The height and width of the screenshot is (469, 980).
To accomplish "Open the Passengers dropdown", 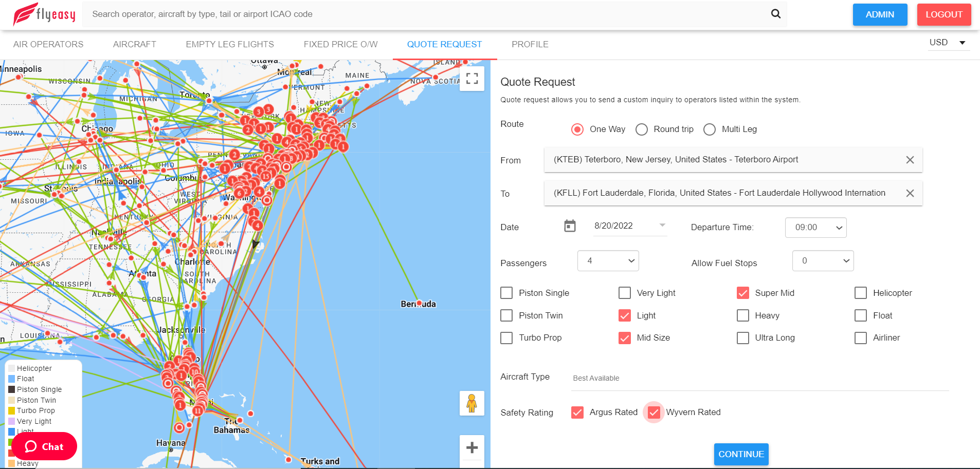I will (608, 261).
